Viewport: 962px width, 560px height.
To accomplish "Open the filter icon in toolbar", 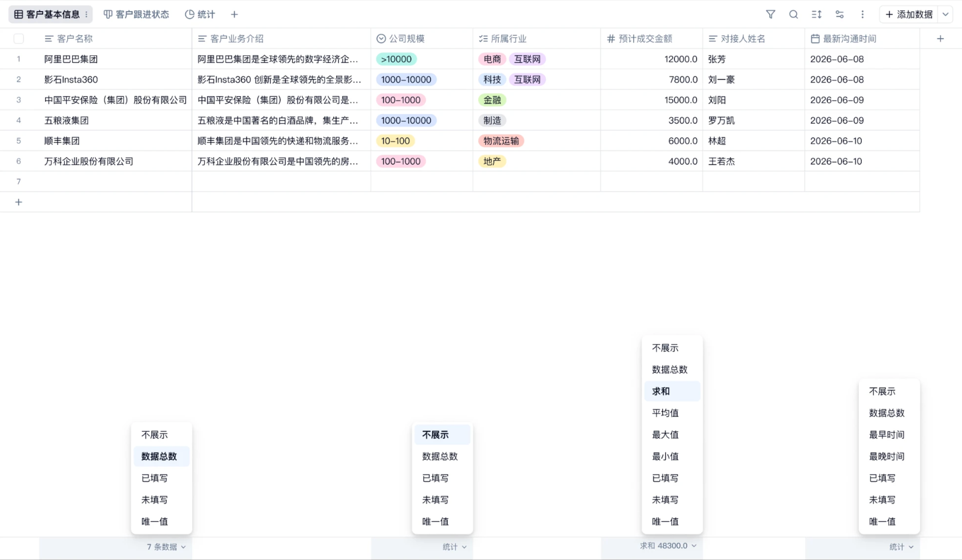I will pyautogui.click(x=770, y=14).
